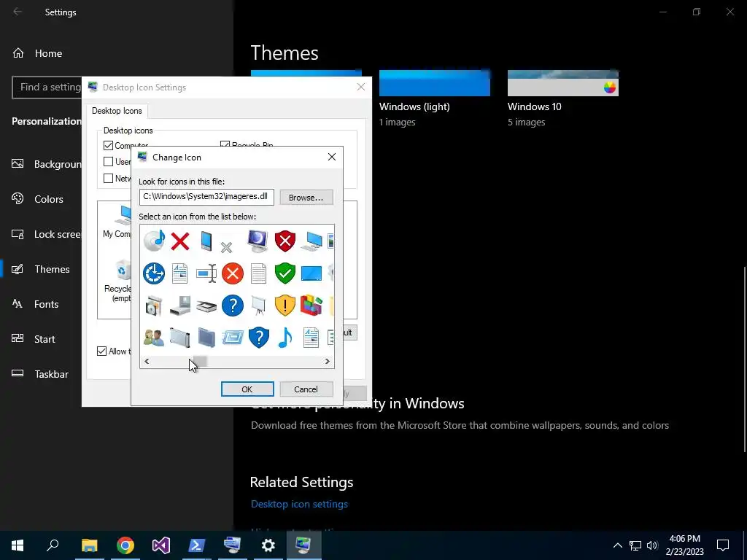Select the green shield with checkmark icon
This screenshot has height=560, width=747.
(x=285, y=273)
